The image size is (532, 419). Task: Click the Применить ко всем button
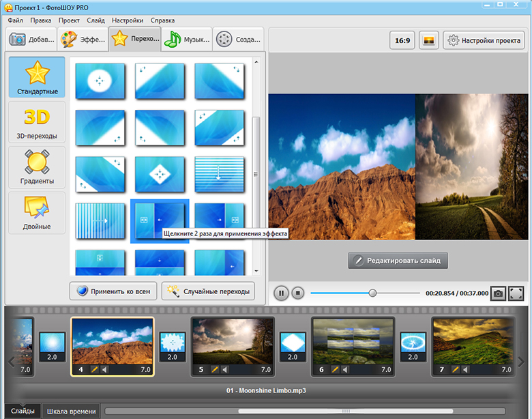[113, 291]
